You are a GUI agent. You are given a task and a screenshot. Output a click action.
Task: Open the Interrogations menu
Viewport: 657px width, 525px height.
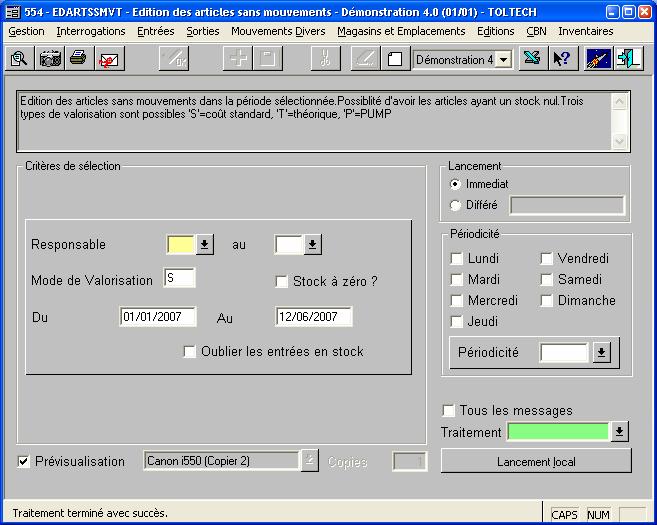91,31
